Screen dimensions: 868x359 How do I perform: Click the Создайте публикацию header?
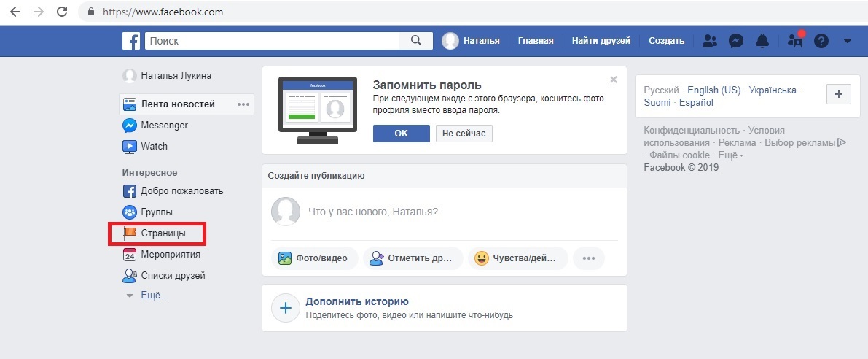click(316, 176)
